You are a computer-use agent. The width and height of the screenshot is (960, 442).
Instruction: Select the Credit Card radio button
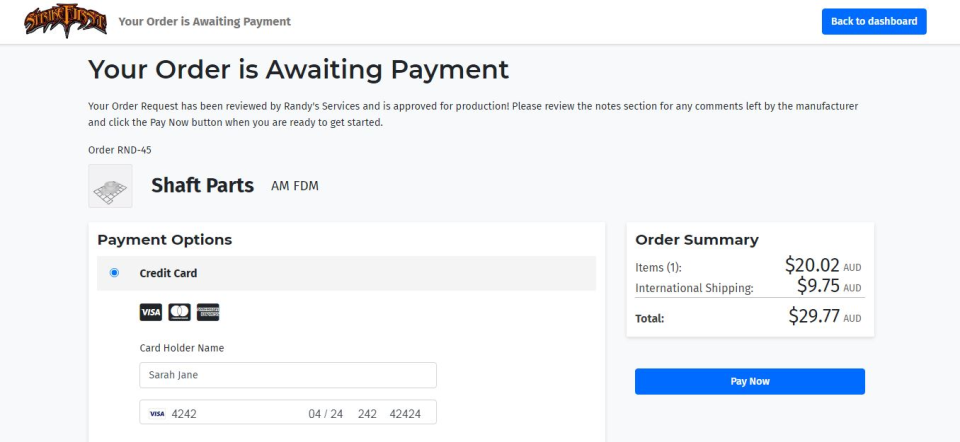click(x=114, y=273)
